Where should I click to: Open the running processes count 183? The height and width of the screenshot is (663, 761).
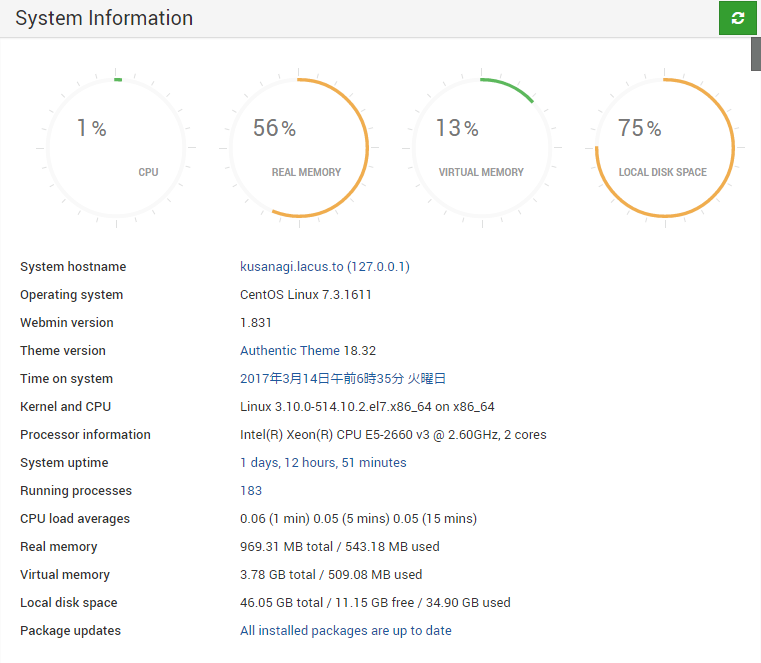[251, 491]
